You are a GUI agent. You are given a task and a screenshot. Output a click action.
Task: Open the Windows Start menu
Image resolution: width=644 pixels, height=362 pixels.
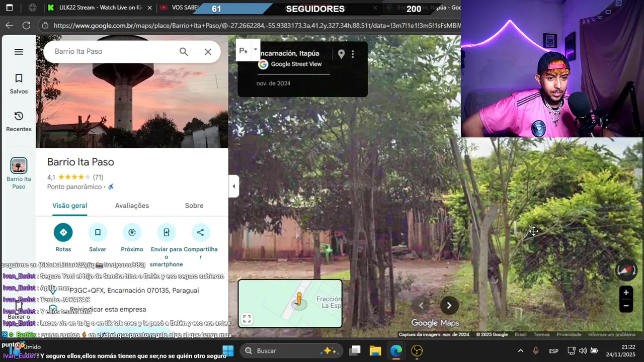point(228,350)
